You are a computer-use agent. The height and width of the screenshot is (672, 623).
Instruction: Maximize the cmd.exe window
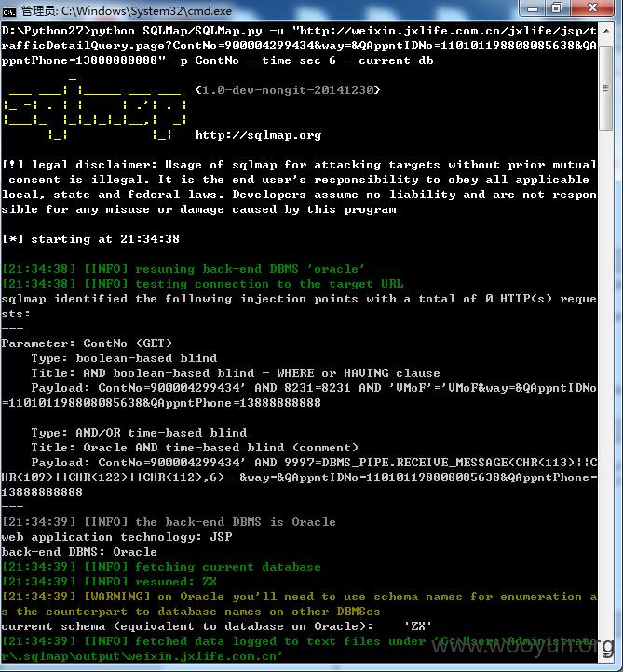pyautogui.click(x=557, y=8)
